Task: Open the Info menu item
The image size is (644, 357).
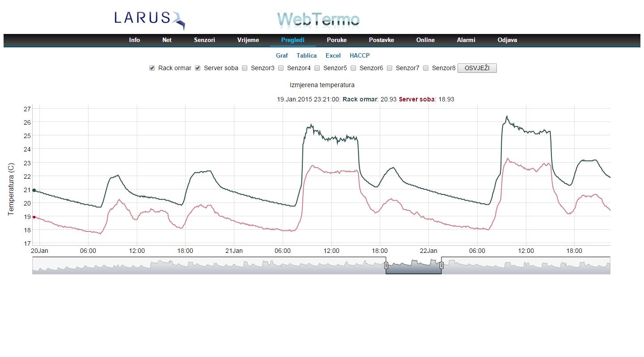Action: point(134,40)
